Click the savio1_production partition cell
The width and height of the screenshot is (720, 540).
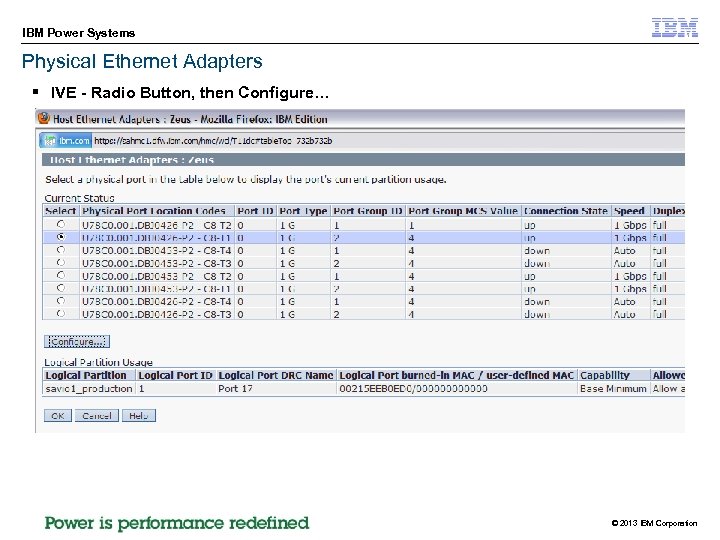89,389
